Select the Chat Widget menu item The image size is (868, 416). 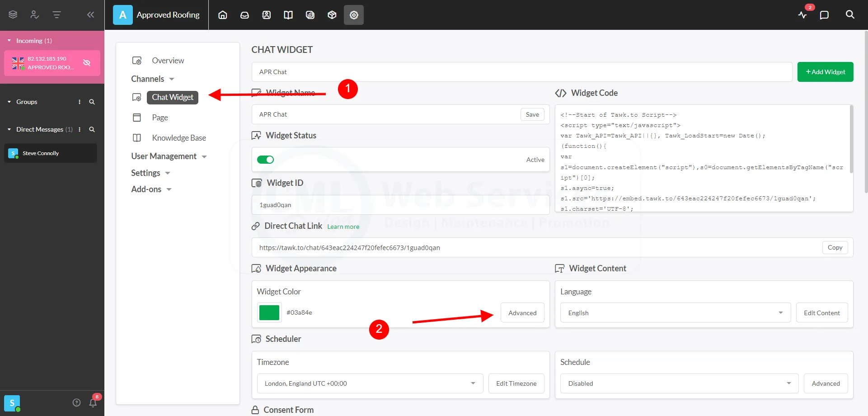(172, 97)
